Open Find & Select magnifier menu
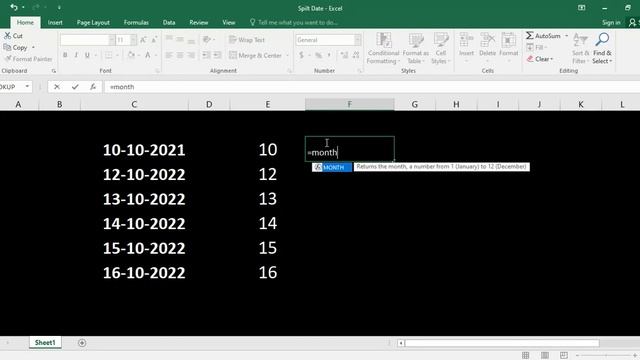This screenshot has height=360, width=640. tap(602, 48)
